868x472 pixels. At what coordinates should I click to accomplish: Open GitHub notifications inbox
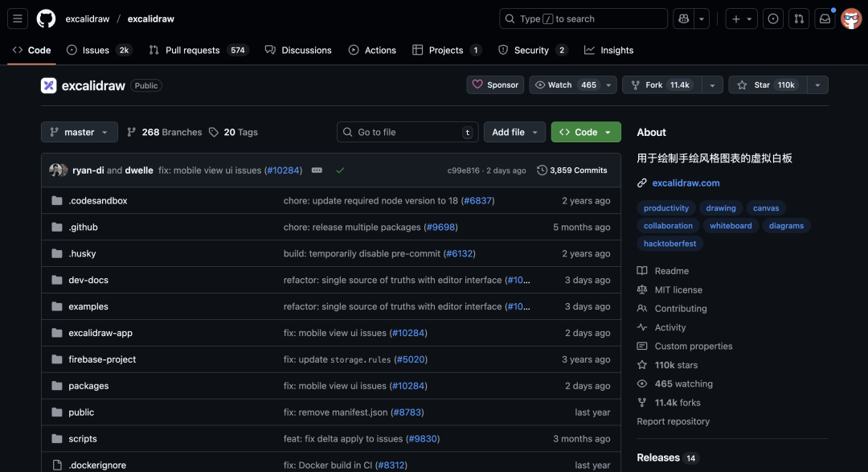tap(825, 18)
